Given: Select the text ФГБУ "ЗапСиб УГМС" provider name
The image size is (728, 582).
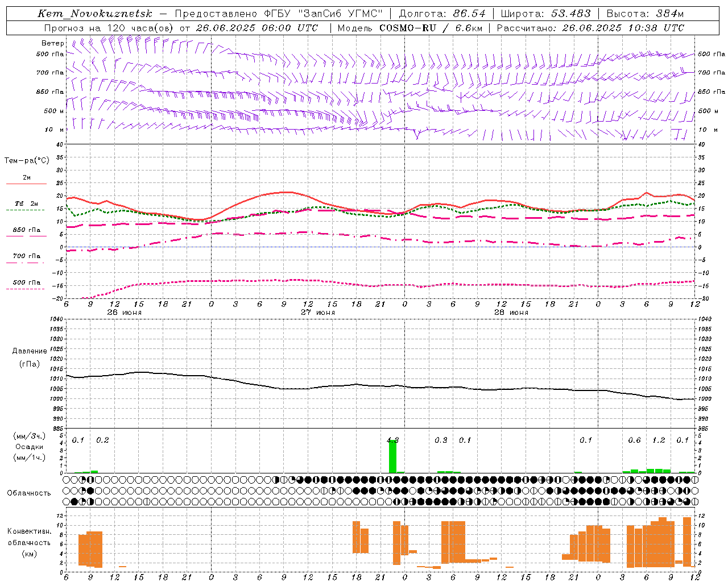Looking at the screenshot, I should (x=324, y=14).
